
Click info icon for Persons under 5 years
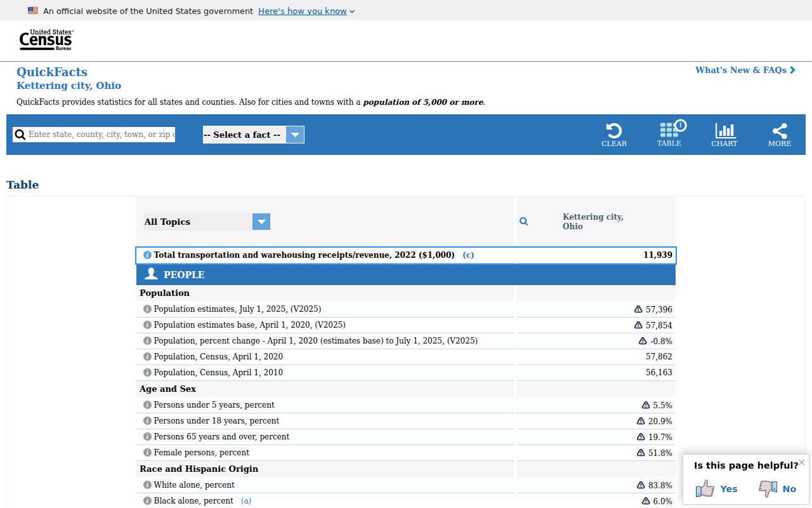coord(147,405)
